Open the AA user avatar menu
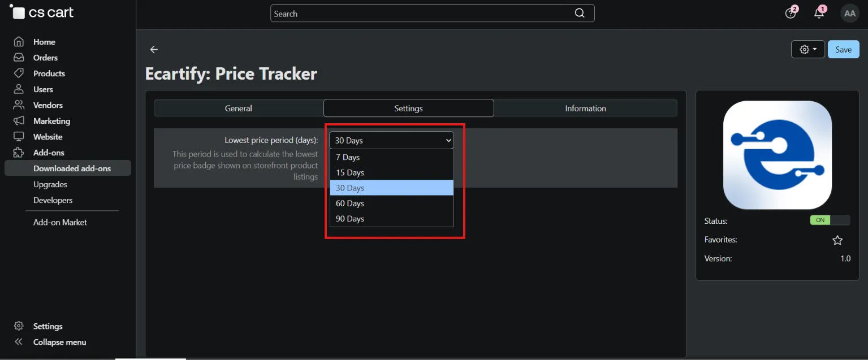The width and height of the screenshot is (868, 360). (849, 13)
